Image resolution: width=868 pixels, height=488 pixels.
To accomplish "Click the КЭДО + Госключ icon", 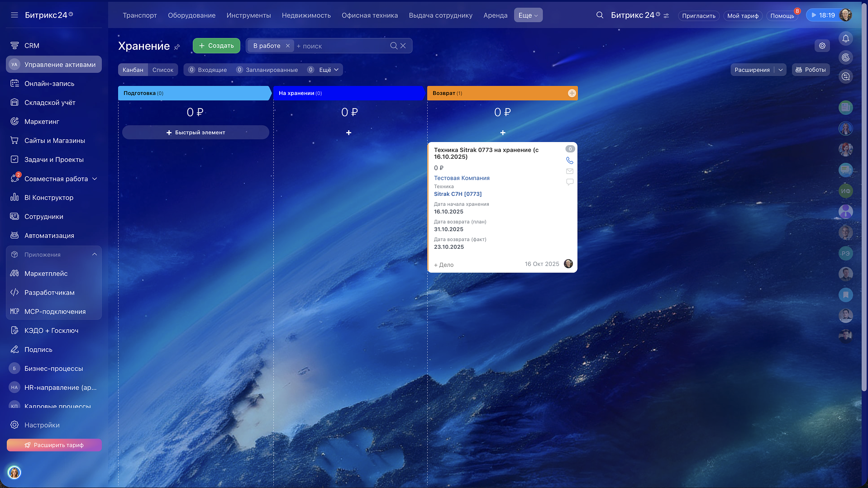I will click(x=14, y=331).
